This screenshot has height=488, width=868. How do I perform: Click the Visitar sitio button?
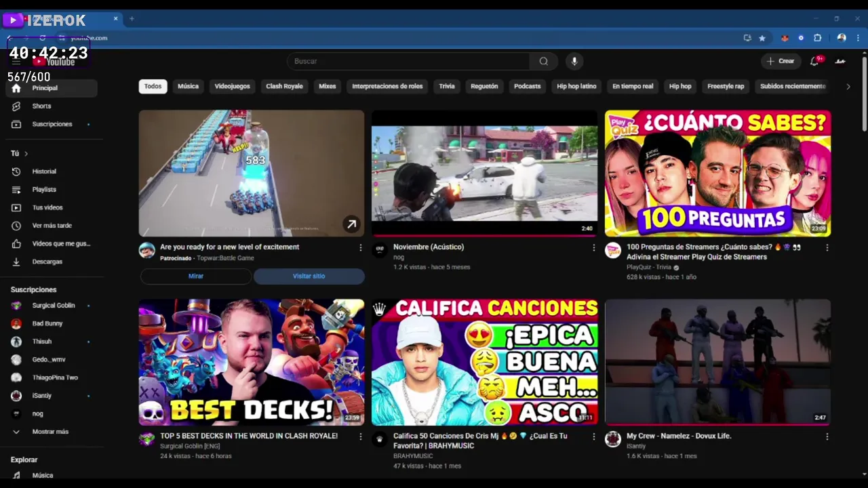(x=309, y=277)
